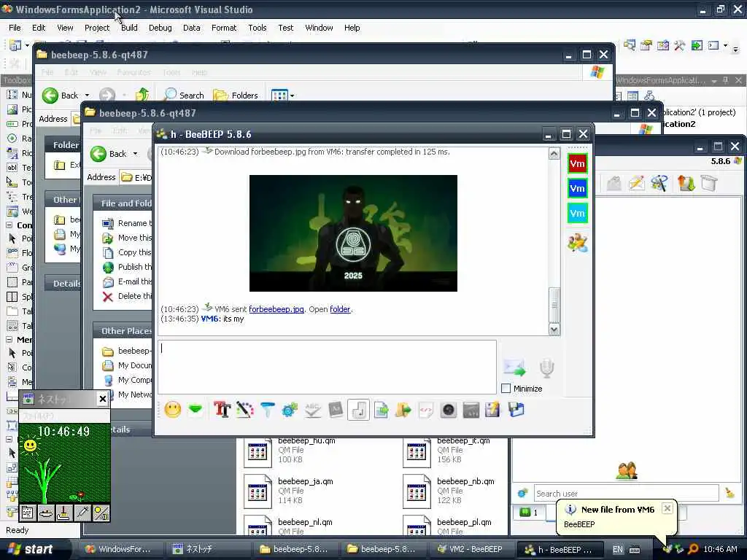Switch to VM2 - BeeBEEP taskbar button
Screen dimensions: 747x560
point(471,549)
